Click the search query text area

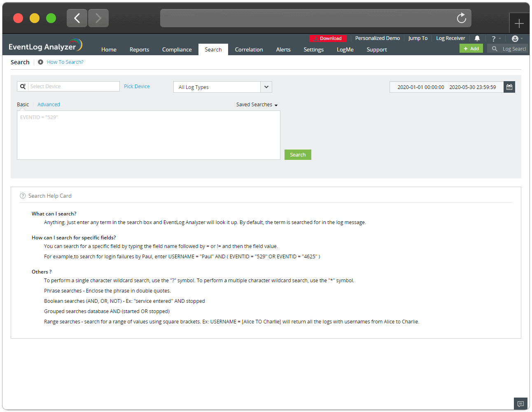[149, 135]
